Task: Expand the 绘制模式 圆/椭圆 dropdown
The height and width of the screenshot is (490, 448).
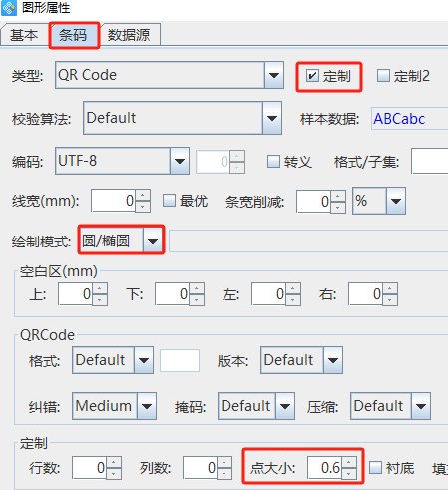Action: pyautogui.click(x=153, y=241)
